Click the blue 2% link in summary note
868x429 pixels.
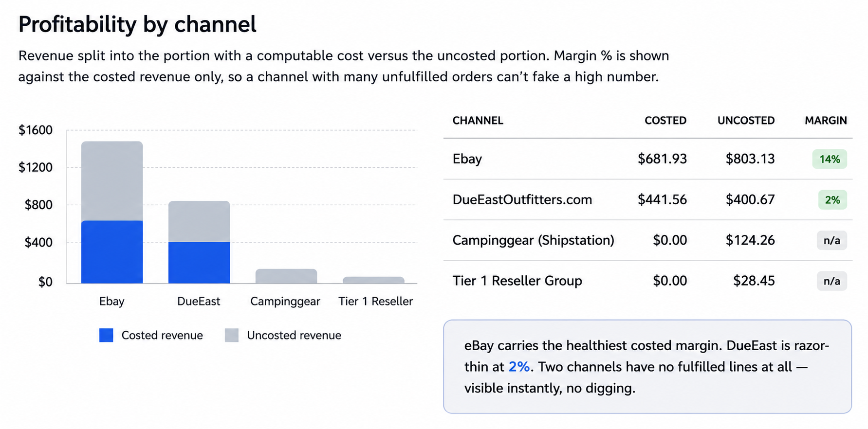click(519, 367)
